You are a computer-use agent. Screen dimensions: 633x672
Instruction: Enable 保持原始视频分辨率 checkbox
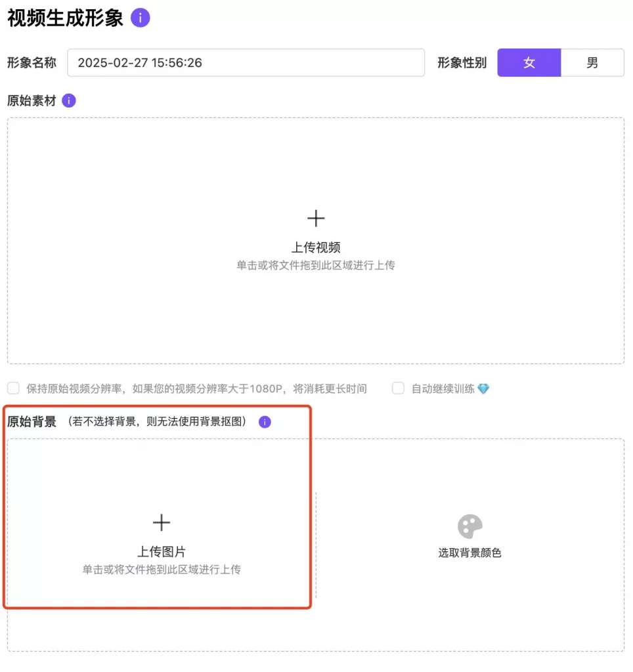pyautogui.click(x=13, y=388)
